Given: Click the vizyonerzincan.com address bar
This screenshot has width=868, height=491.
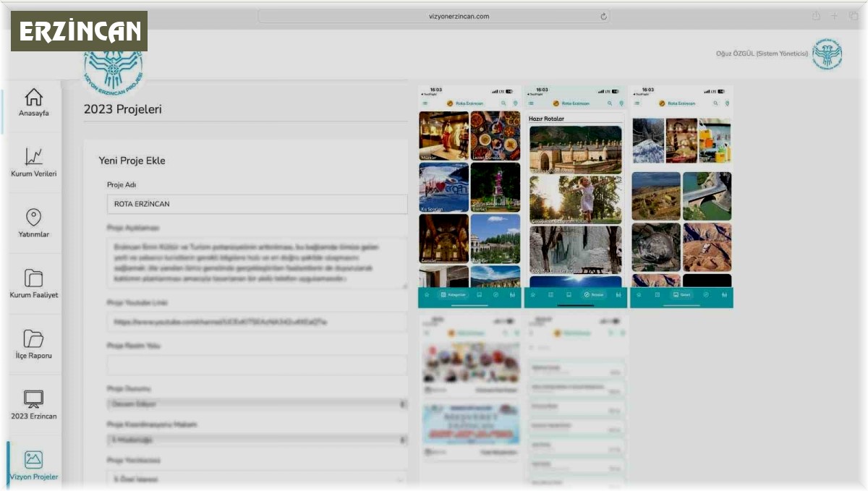Looking at the screenshot, I should (434, 16).
